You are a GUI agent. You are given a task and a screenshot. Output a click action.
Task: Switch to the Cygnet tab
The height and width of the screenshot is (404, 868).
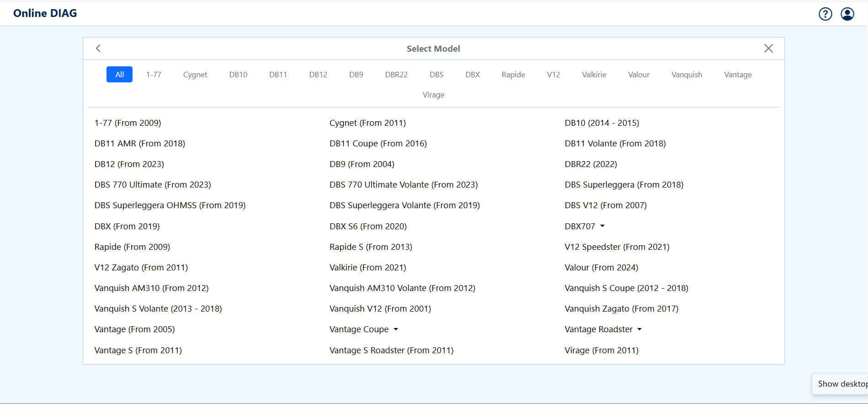pos(195,75)
